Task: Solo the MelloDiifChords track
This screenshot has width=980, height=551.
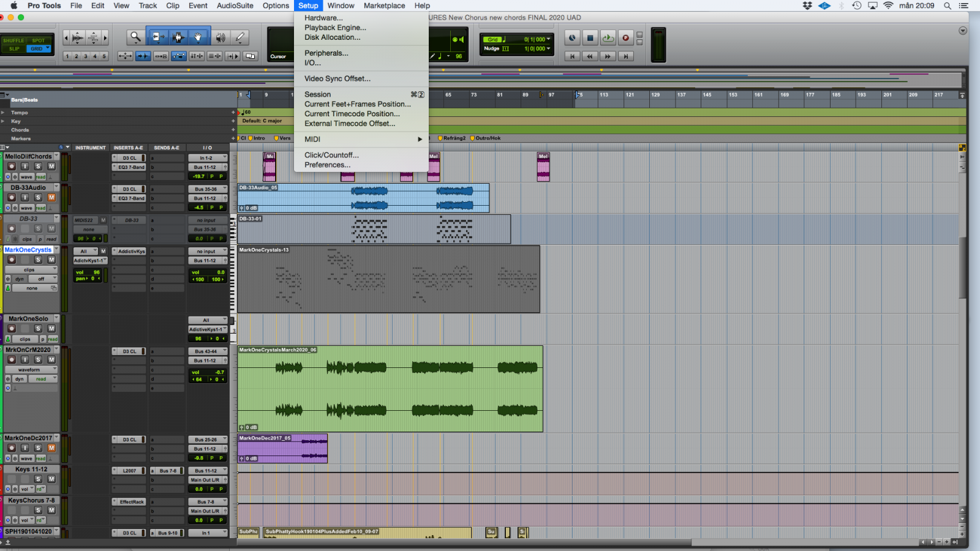Action: click(x=38, y=167)
